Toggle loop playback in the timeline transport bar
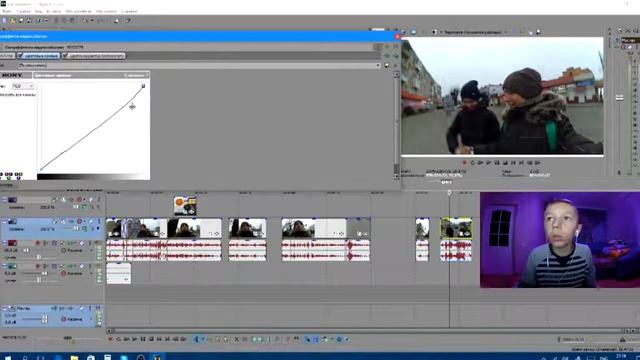 118,339
